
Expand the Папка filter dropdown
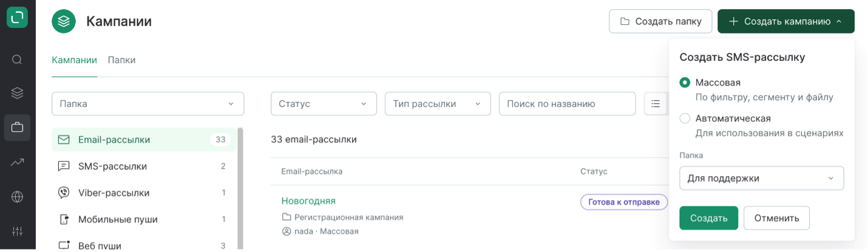(147, 104)
